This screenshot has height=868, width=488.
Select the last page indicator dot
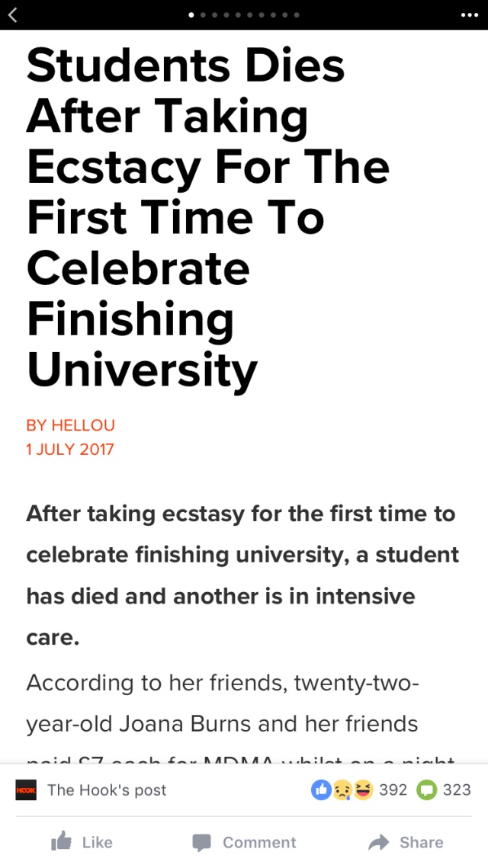tap(297, 15)
